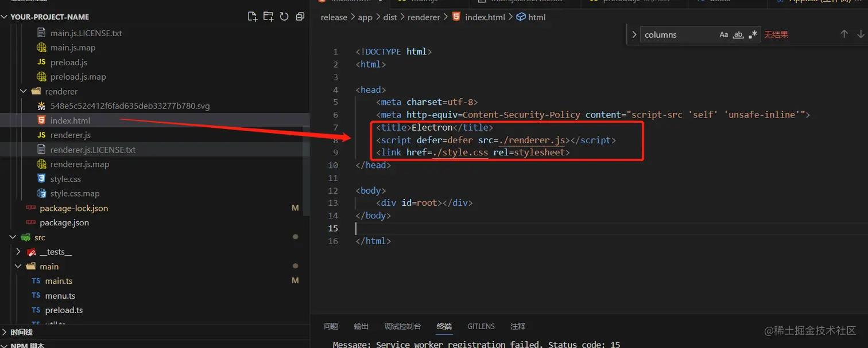
Task: Open main.js.map file
Action: [73, 48]
